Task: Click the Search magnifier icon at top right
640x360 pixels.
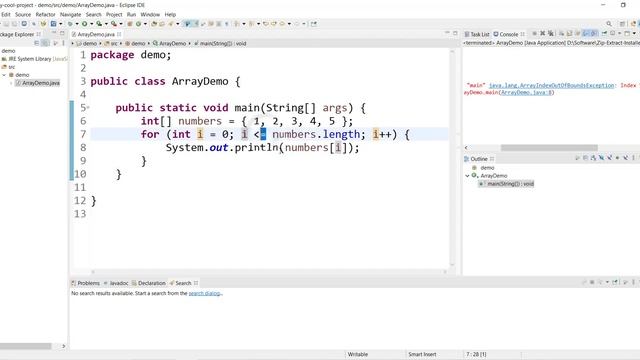Action: 609,24
